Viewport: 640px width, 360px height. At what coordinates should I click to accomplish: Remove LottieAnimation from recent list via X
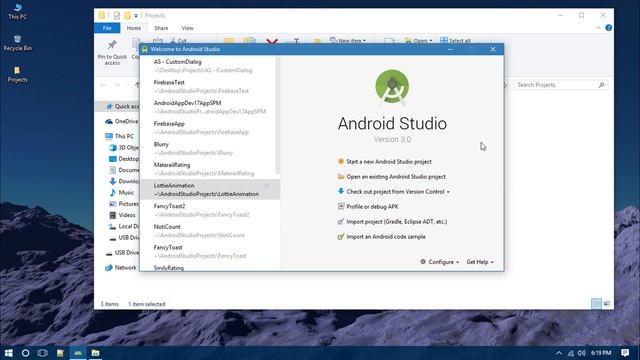(267, 186)
